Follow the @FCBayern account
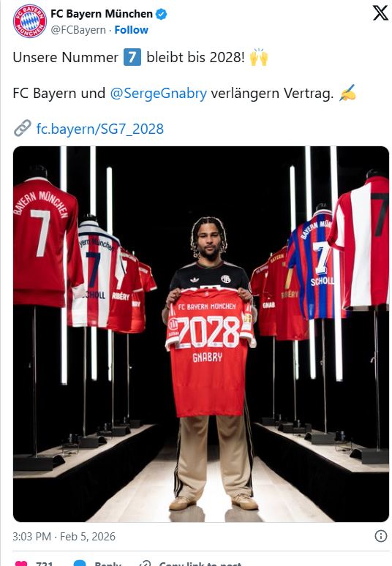 tap(131, 30)
